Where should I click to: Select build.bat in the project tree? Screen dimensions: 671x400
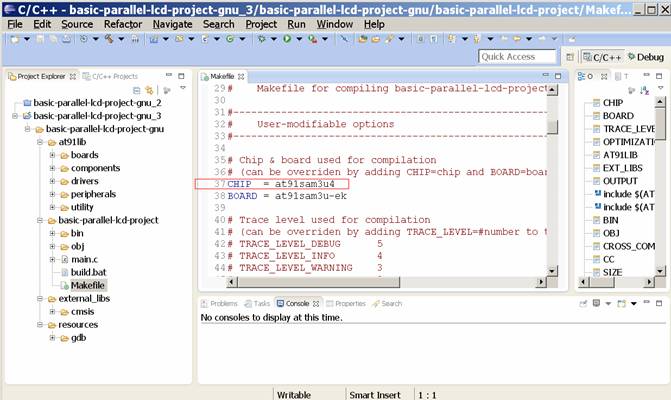(89, 273)
